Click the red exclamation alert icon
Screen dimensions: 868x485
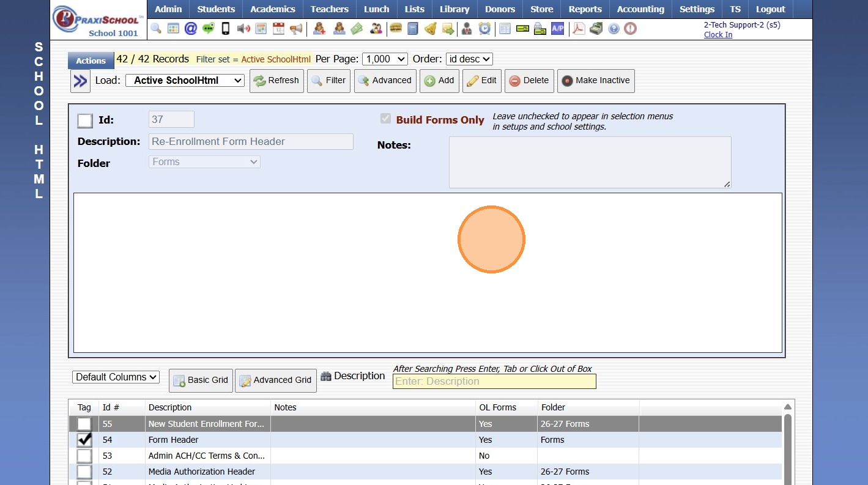point(631,29)
